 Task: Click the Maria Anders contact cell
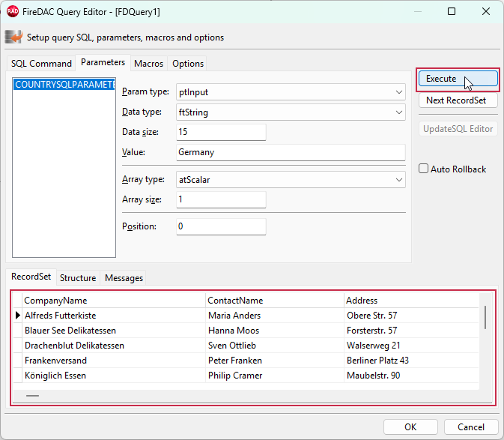pos(275,316)
